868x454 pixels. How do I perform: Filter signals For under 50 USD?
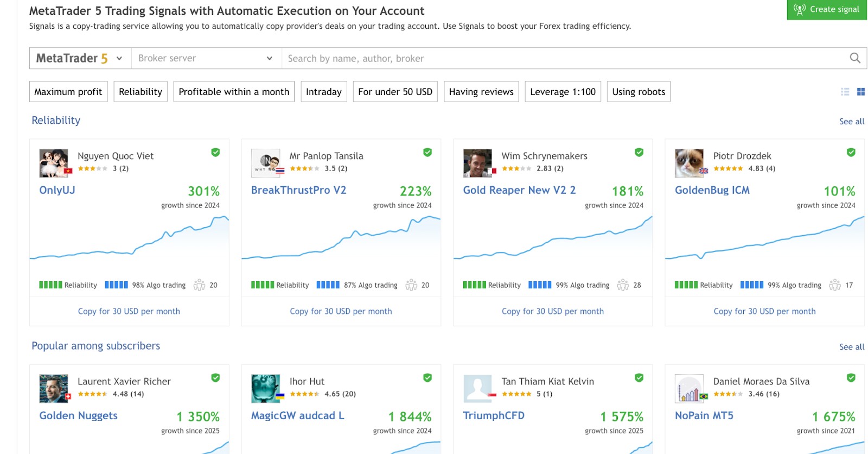click(395, 92)
